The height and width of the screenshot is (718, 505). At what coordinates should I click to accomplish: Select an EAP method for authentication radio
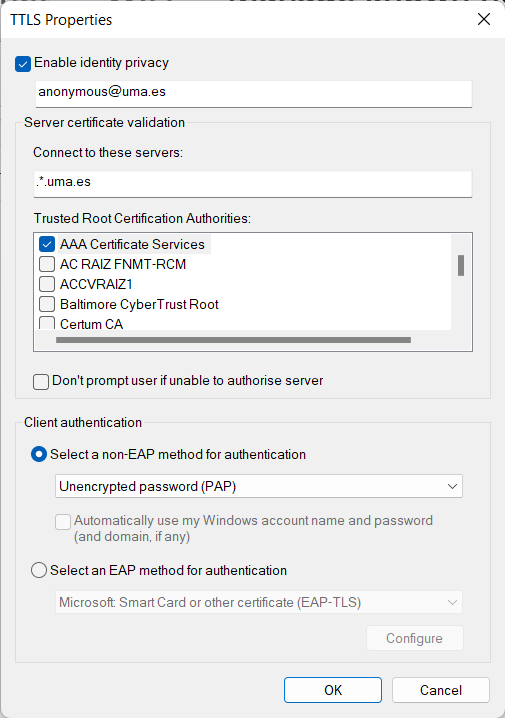click(39, 571)
